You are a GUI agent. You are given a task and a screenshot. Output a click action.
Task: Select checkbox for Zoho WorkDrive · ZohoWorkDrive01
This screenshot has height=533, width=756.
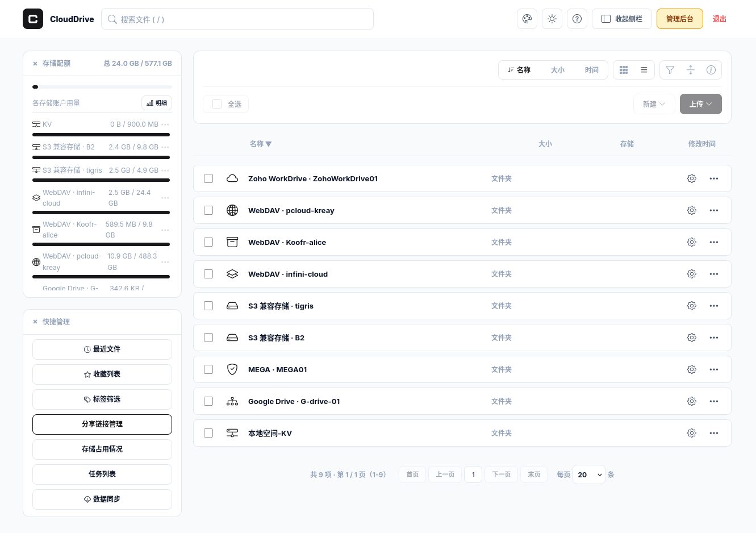click(208, 178)
